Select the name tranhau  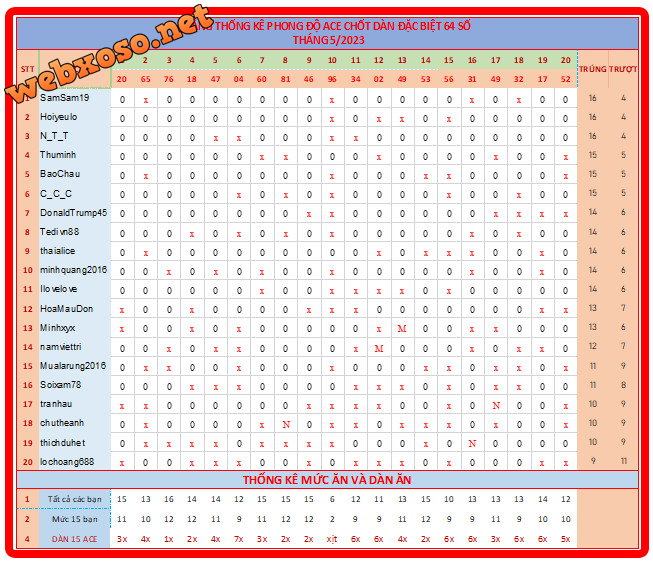click(x=56, y=404)
